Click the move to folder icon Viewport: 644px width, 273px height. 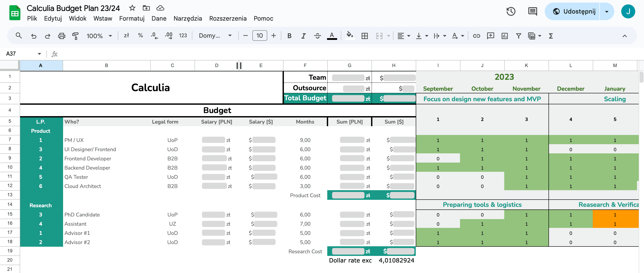pos(146,8)
